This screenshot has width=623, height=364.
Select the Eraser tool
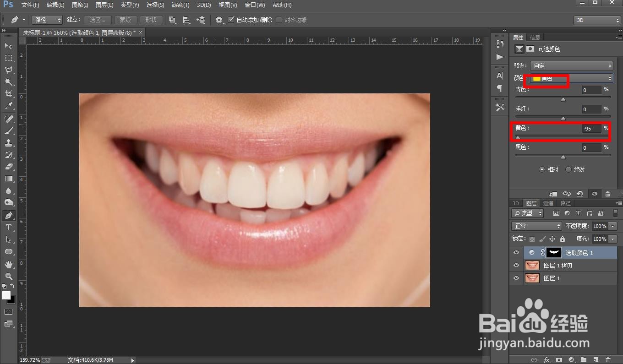click(x=9, y=167)
